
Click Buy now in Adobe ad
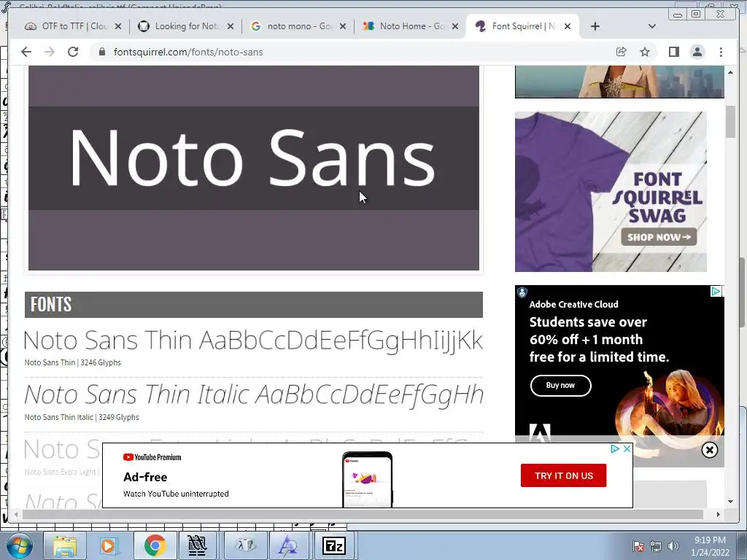click(561, 385)
